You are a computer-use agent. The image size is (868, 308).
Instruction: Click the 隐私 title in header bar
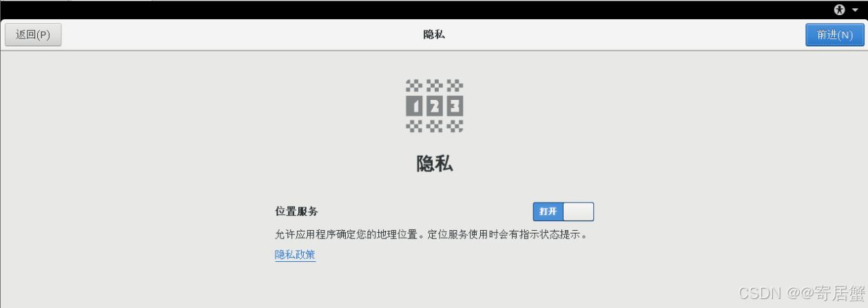tap(434, 34)
